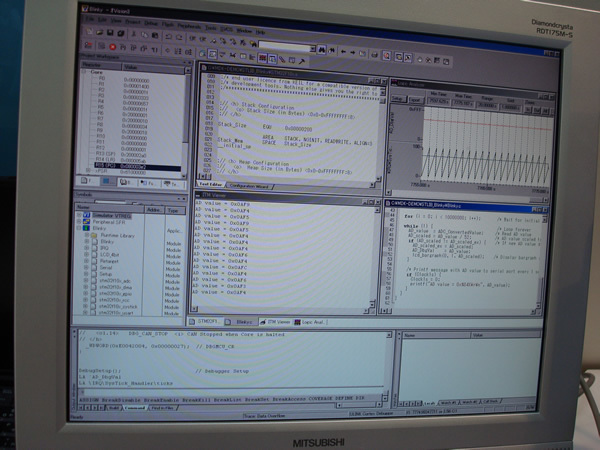Click the Zoom In button in Logic Analyzer
The width and height of the screenshot is (600, 450).
(x=528, y=109)
